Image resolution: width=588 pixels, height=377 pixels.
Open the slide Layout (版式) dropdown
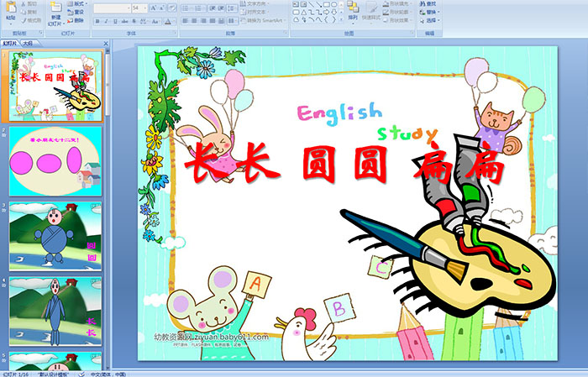(77, 3)
